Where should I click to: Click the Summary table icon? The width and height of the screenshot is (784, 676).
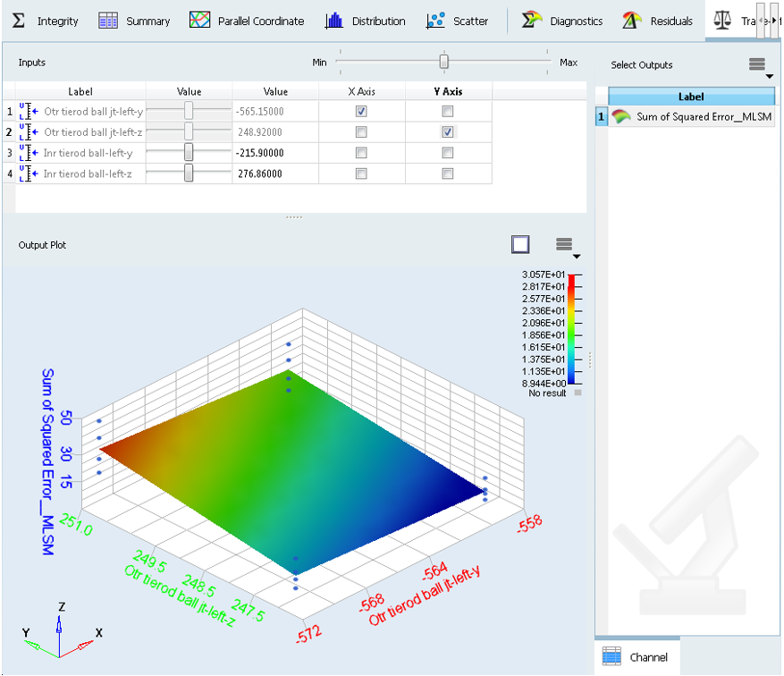[x=108, y=21]
